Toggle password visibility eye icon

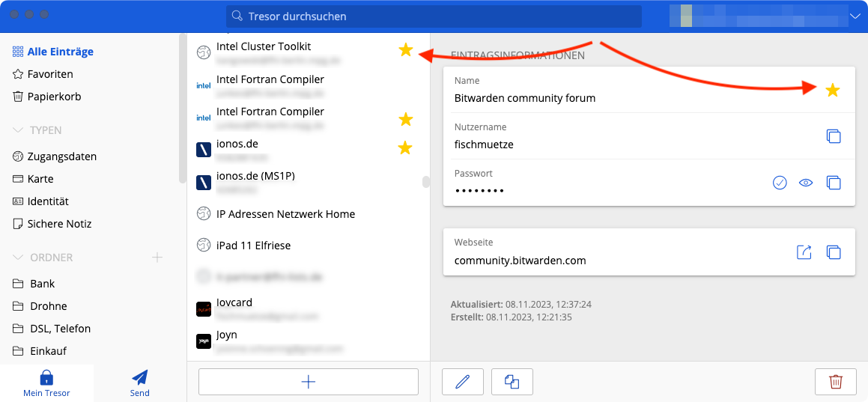point(806,183)
